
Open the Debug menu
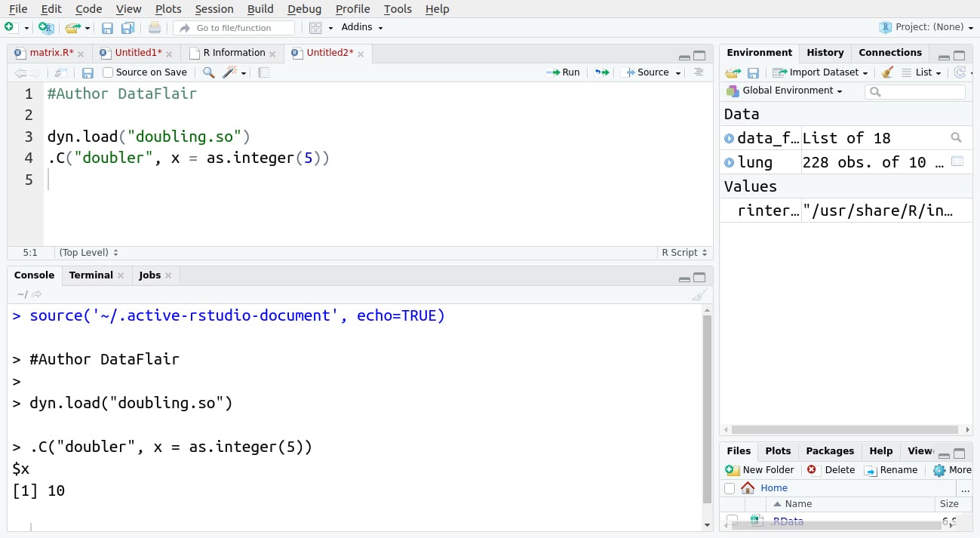304,9
